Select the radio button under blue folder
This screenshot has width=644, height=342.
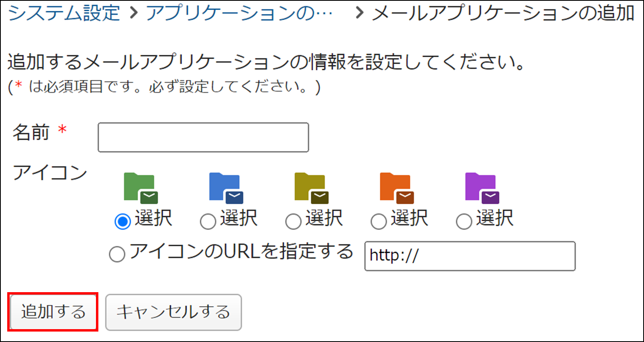coord(208,221)
